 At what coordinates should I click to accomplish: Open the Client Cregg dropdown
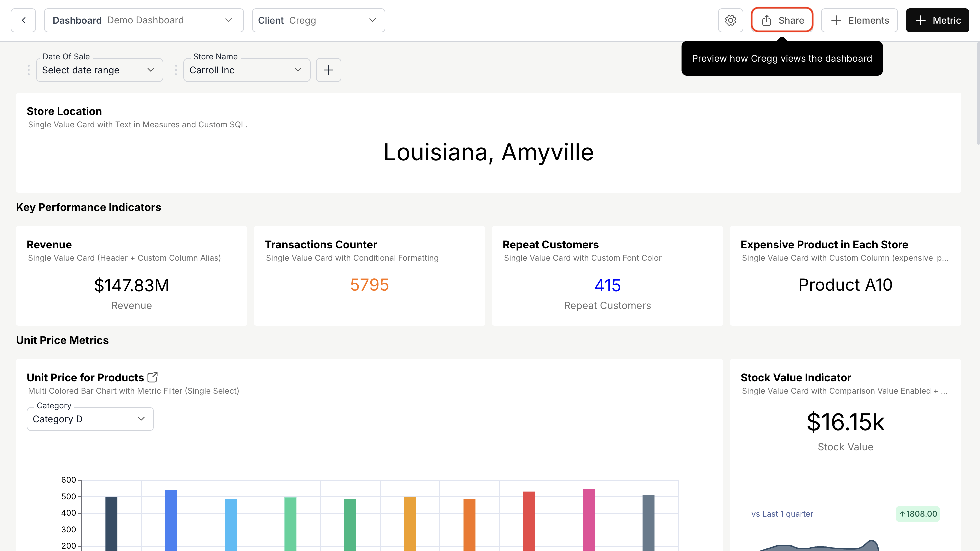372,20
